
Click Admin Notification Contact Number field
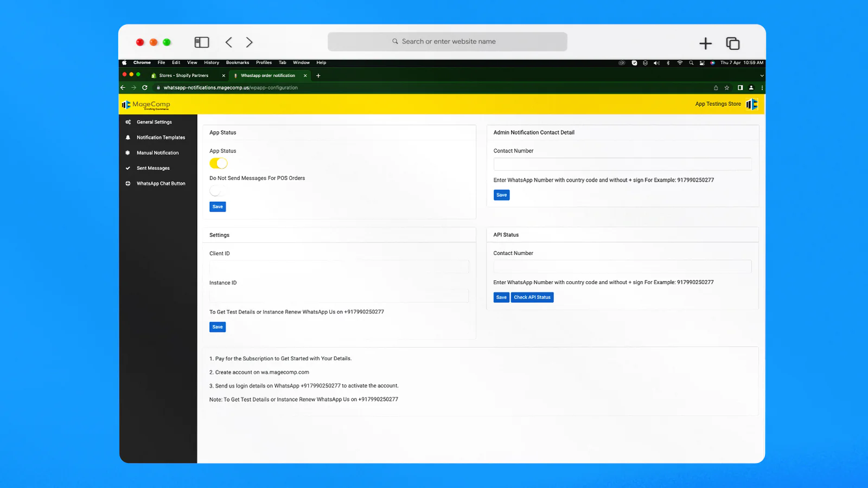coord(623,164)
